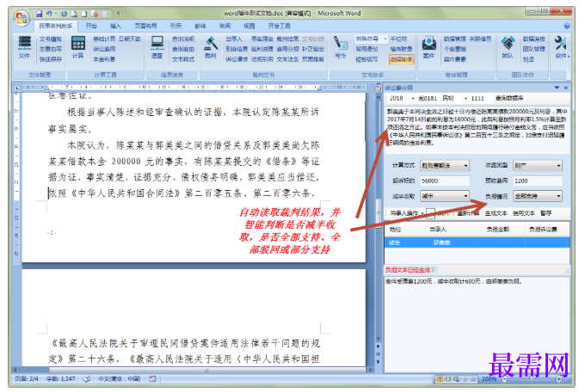Open print preview from quick access toolbar
This screenshot has height=392, width=585.
pos(74,14)
